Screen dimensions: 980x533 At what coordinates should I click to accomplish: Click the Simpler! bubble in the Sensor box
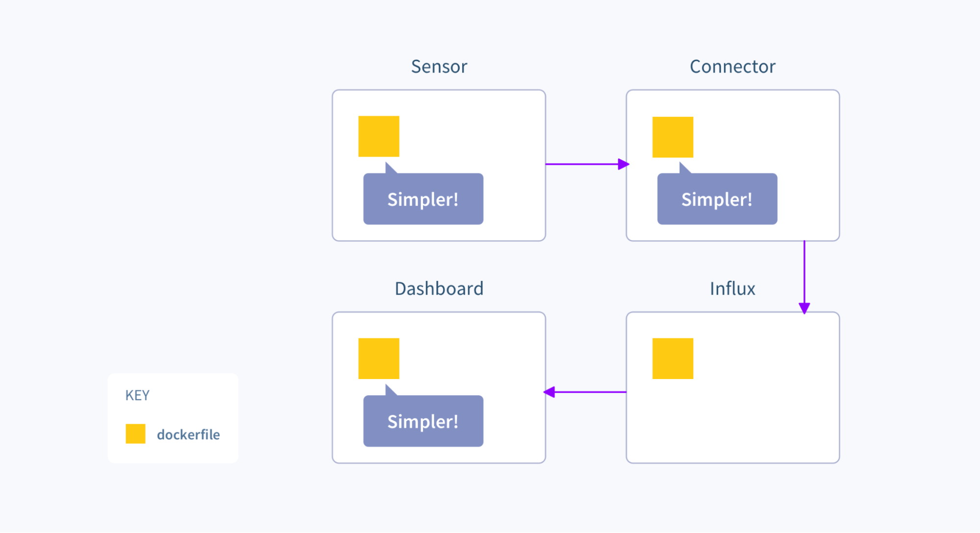click(x=423, y=199)
